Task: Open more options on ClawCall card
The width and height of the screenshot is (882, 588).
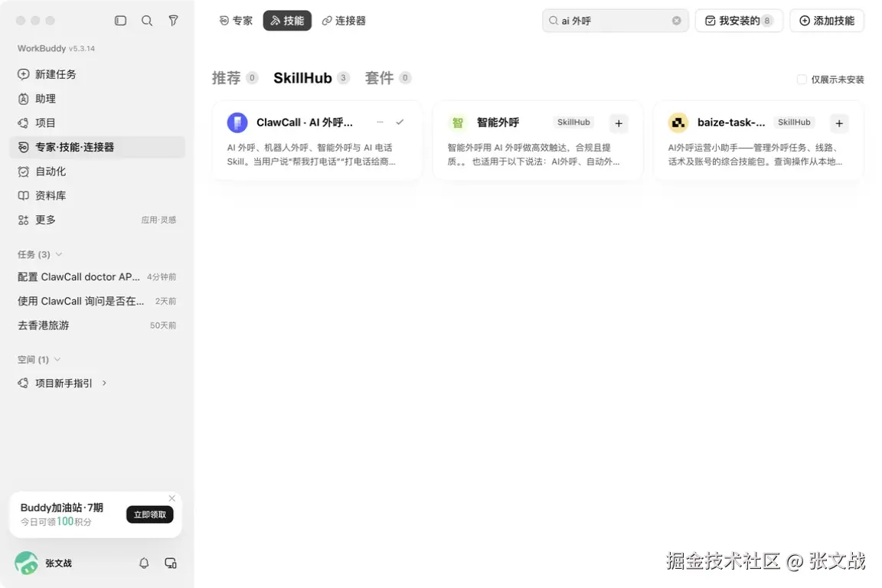Action: [x=380, y=122]
